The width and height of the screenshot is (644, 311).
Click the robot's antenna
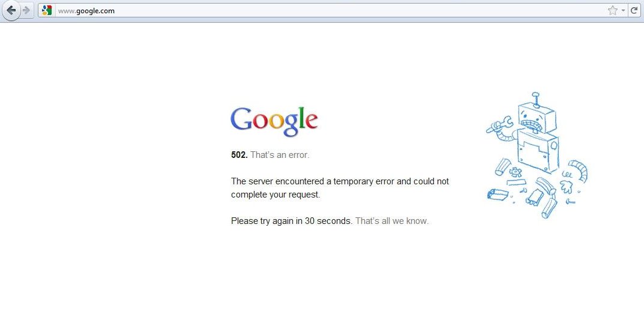(x=535, y=100)
